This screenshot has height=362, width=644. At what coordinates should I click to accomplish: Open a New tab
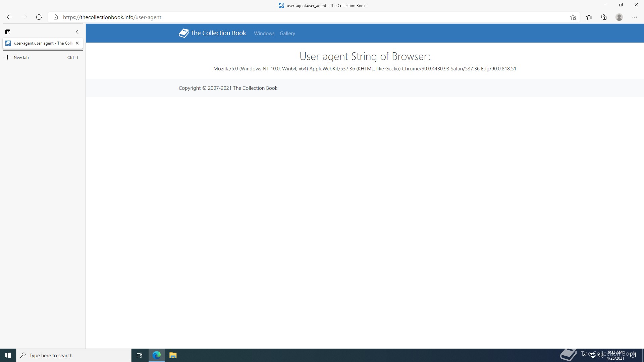point(21,57)
